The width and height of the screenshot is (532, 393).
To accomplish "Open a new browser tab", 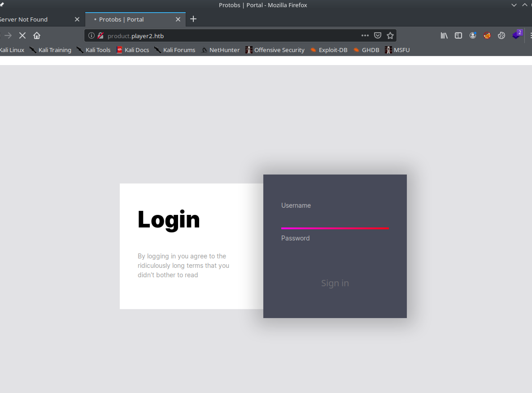I will [x=193, y=19].
